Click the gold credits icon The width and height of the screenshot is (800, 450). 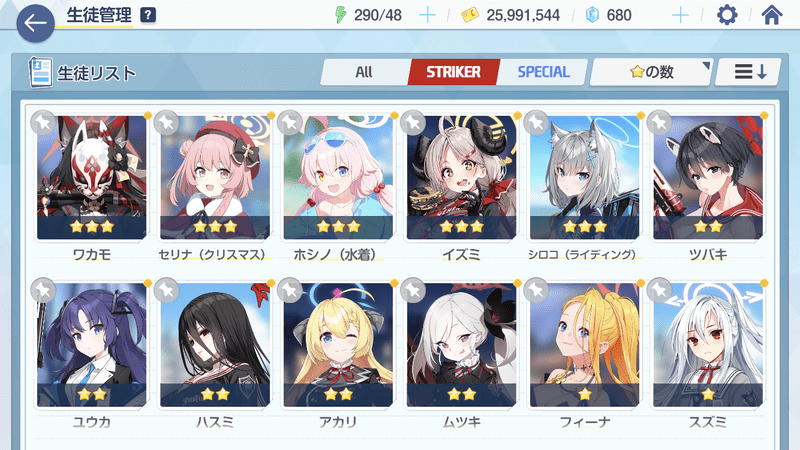[470, 15]
